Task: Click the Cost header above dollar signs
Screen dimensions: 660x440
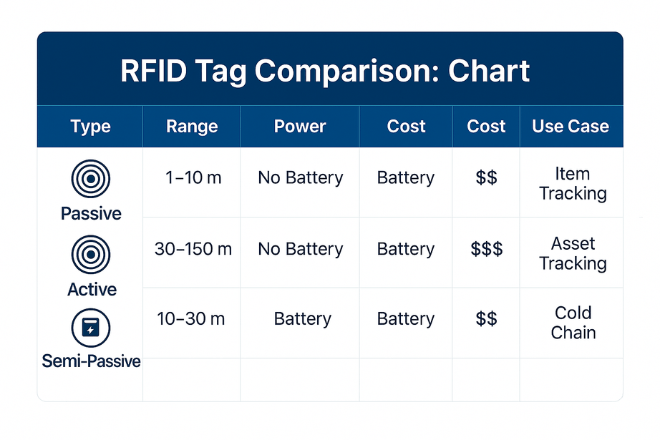Action: point(486,127)
